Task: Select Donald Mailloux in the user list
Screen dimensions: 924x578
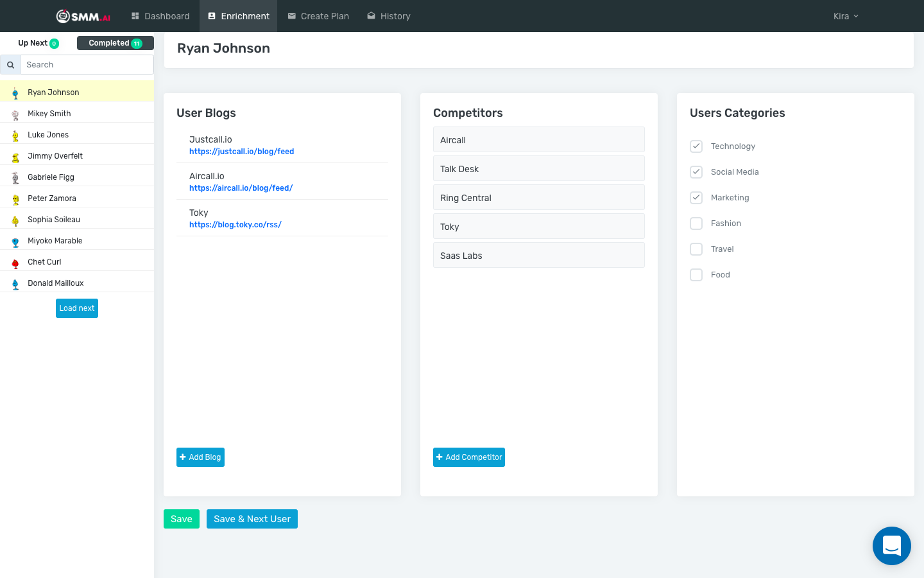Action: [77, 283]
